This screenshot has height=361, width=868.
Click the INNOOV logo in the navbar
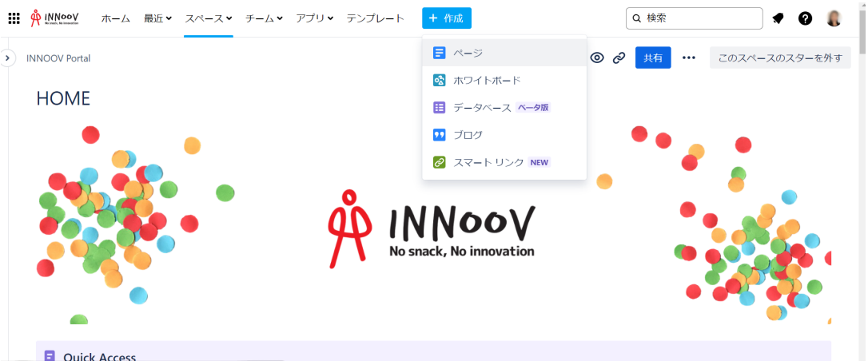point(55,18)
